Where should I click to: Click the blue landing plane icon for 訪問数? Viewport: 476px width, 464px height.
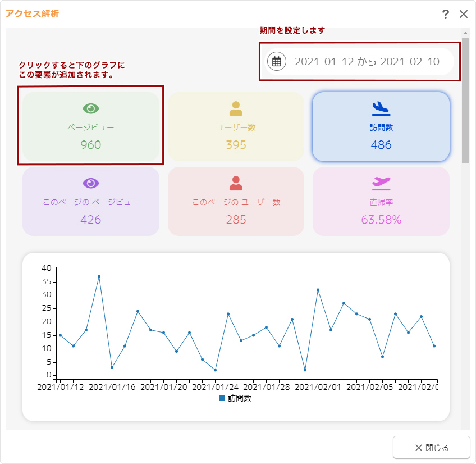pyautogui.click(x=381, y=108)
